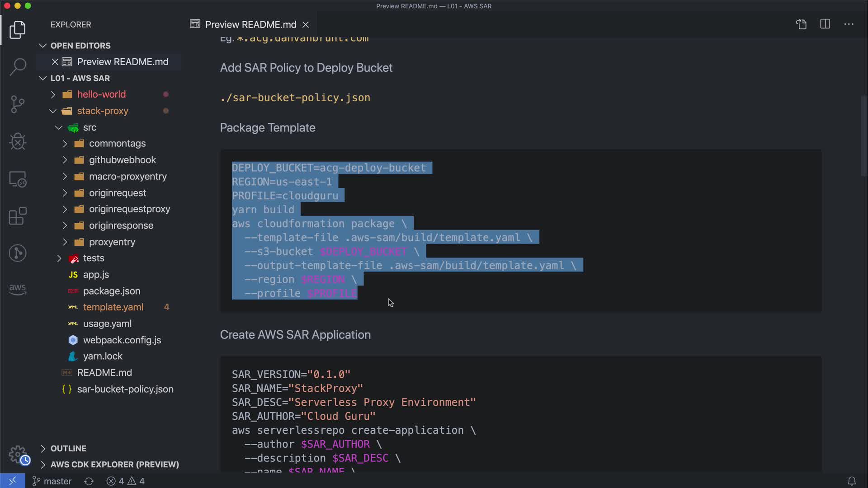Click Show Source icon in editor toolbar
The image size is (868, 488).
tap(801, 24)
